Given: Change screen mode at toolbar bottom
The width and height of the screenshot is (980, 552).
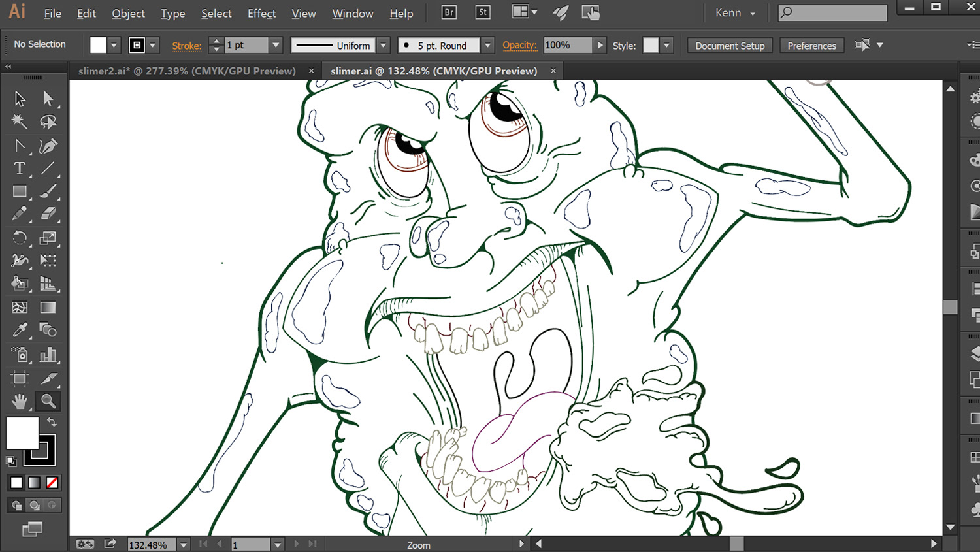Looking at the screenshot, I should [32, 528].
